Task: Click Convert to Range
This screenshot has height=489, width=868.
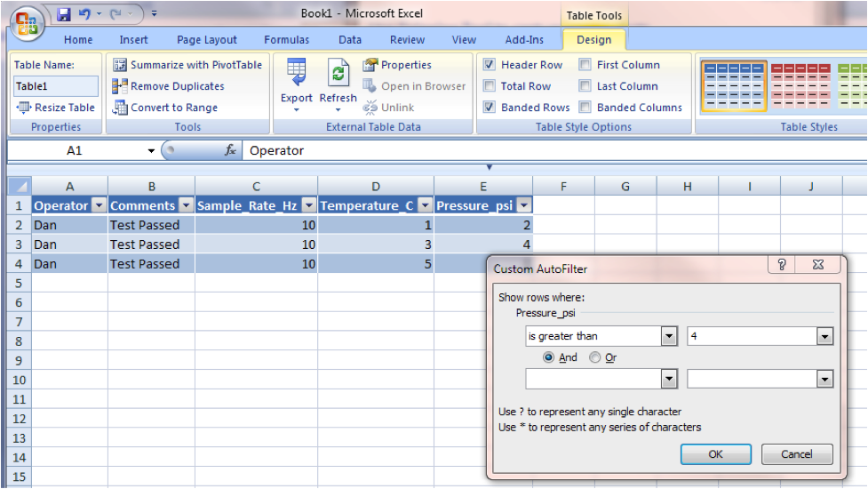Action: [165, 108]
